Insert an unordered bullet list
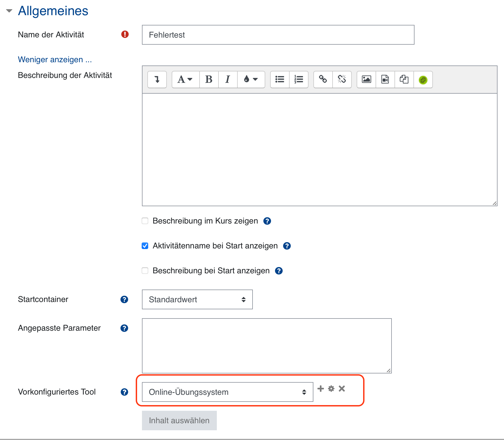This screenshot has width=504, height=440. point(280,80)
